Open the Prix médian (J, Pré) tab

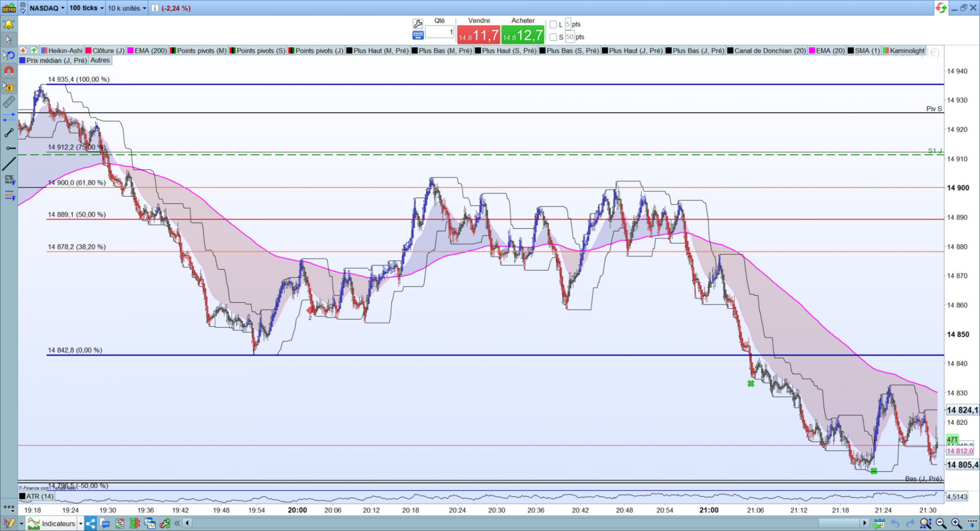click(53, 60)
